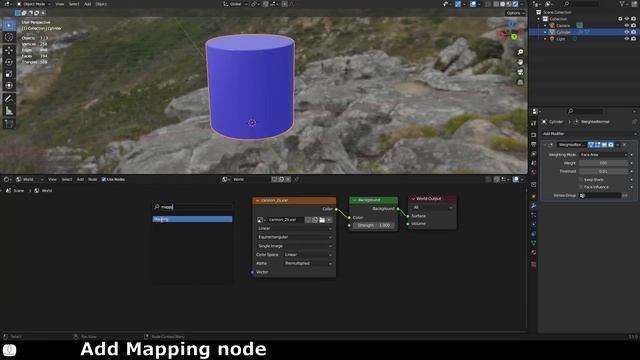The image size is (640, 360).
Task: Toggle Collection visibility eye icon
Action: (627, 19)
